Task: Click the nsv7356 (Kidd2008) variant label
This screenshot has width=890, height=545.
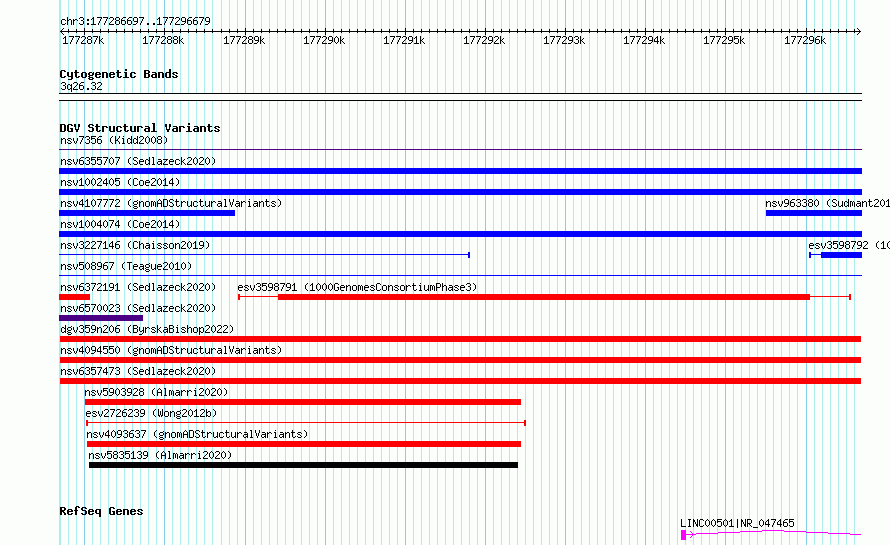Action: (x=114, y=140)
